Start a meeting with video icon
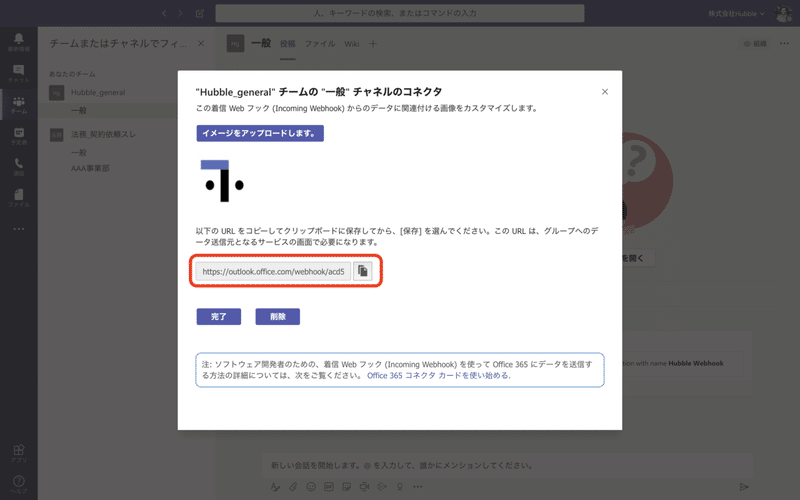The image size is (800, 500). (364, 487)
